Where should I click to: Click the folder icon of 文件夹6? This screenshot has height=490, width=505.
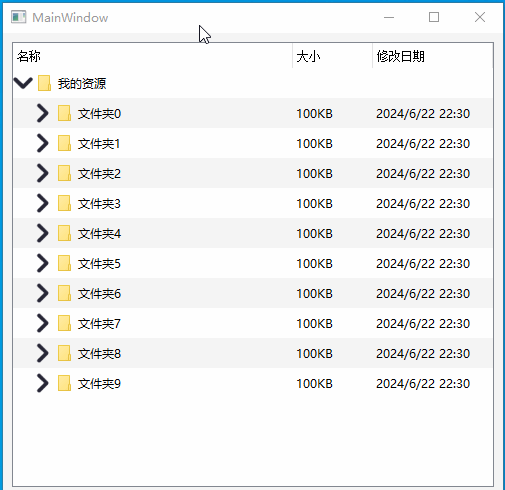pyautogui.click(x=64, y=293)
